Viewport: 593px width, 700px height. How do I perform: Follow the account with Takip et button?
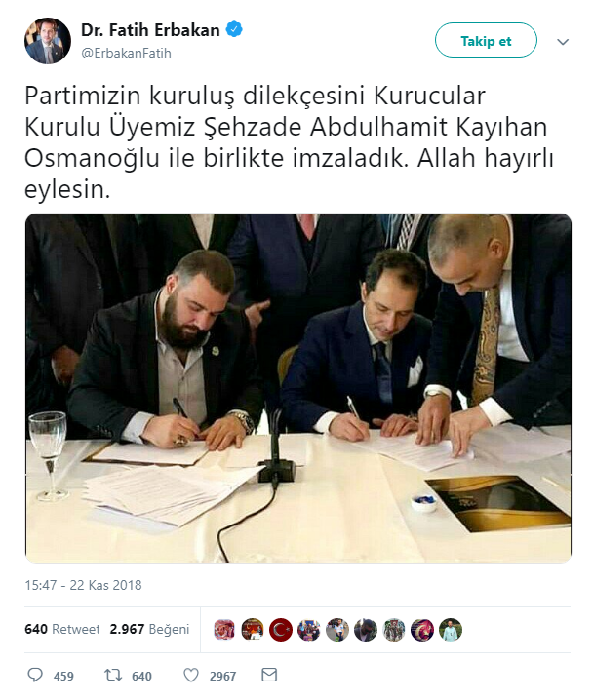pos(486,40)
